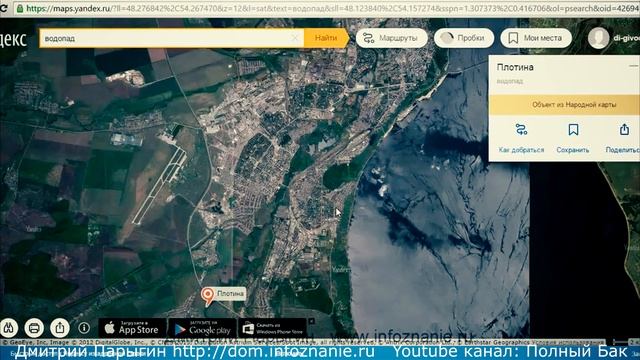Click the routes arrows icon in Маршруты

coord(369,38)
